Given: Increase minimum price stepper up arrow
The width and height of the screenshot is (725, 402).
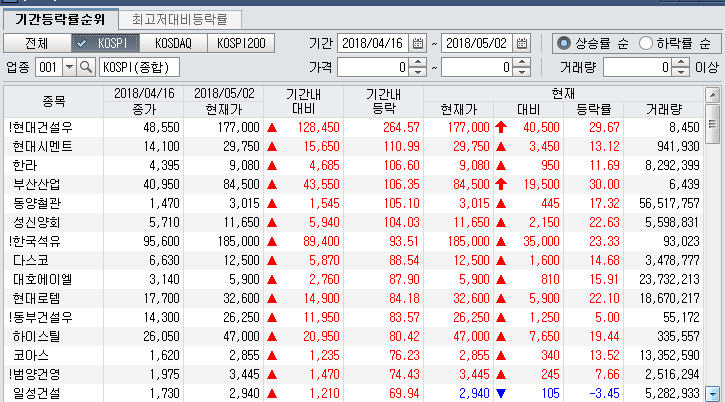Looking at the screenshot, I should [x=418, y=63].
